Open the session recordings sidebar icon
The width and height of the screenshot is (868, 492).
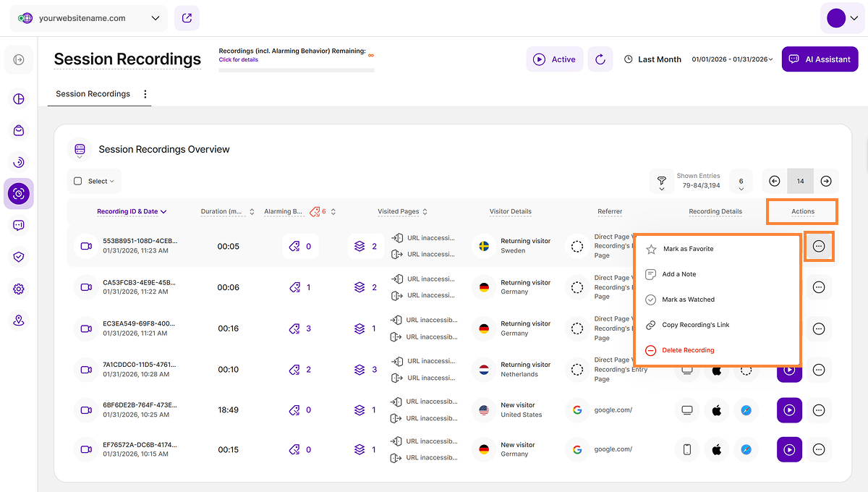point(19,193)
